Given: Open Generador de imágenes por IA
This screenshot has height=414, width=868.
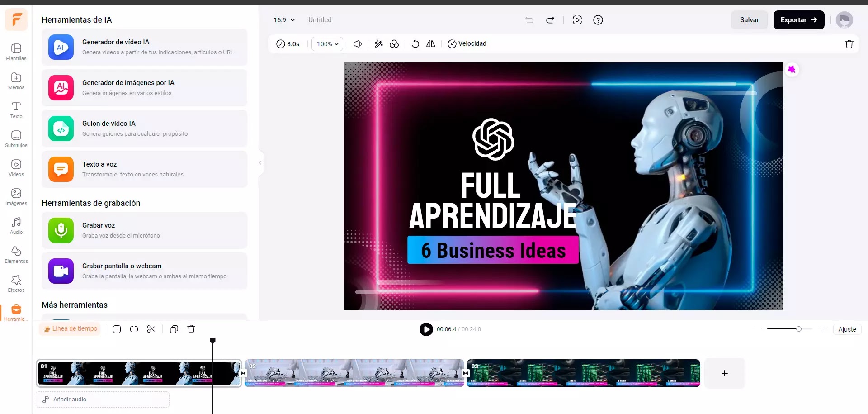Looking at the screenshot, I should [x=145, y=88].
